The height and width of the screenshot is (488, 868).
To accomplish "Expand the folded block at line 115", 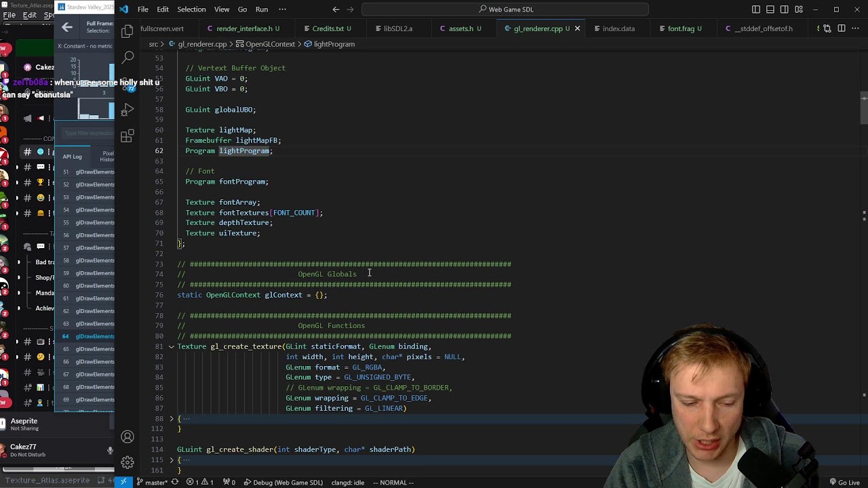I will click(x=171, y=460).
